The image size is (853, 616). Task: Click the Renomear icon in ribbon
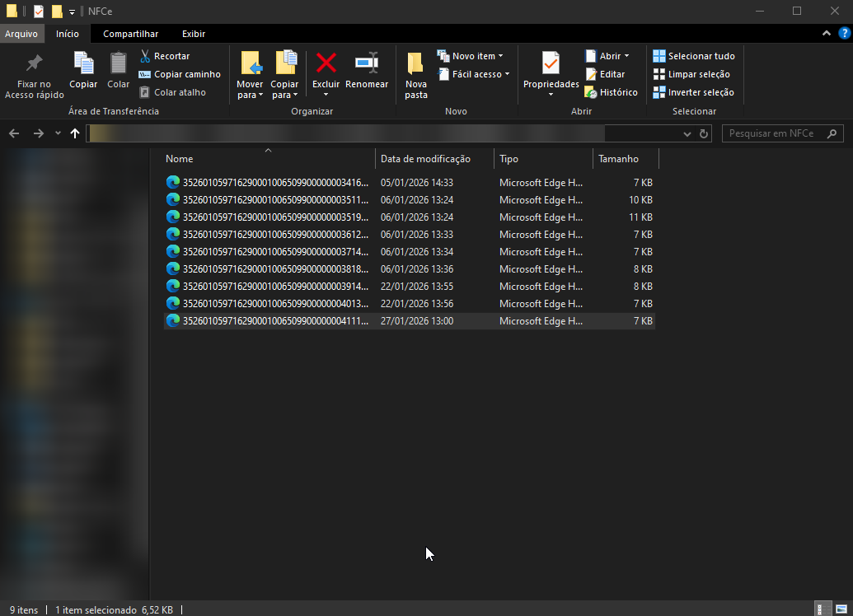coord(366,64)
